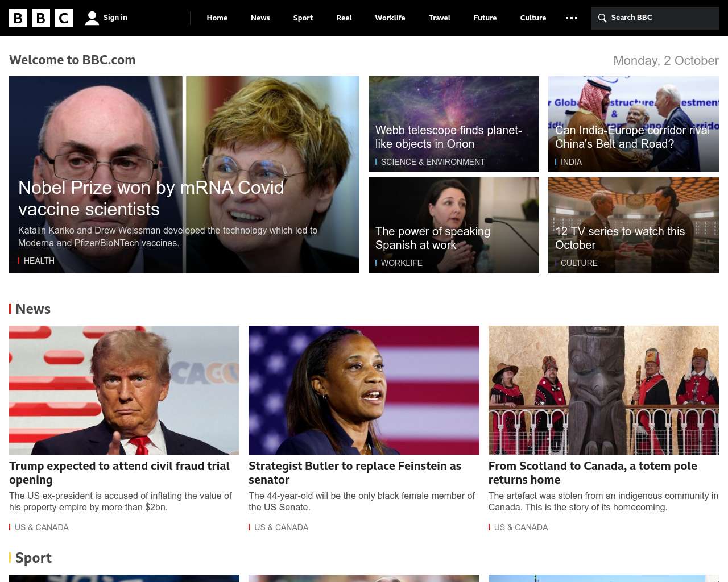This screenshot has height=582, width=728.
Task: Click US & CANADA tag under totem pole story
Action: [521, 527]
